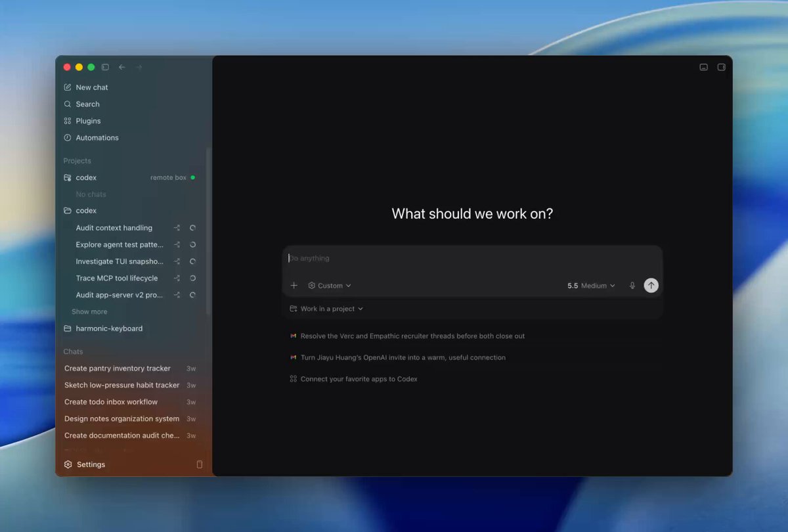Expand the harmonic-keyboard project folder
Screen dimensions: 788x532
109,328
